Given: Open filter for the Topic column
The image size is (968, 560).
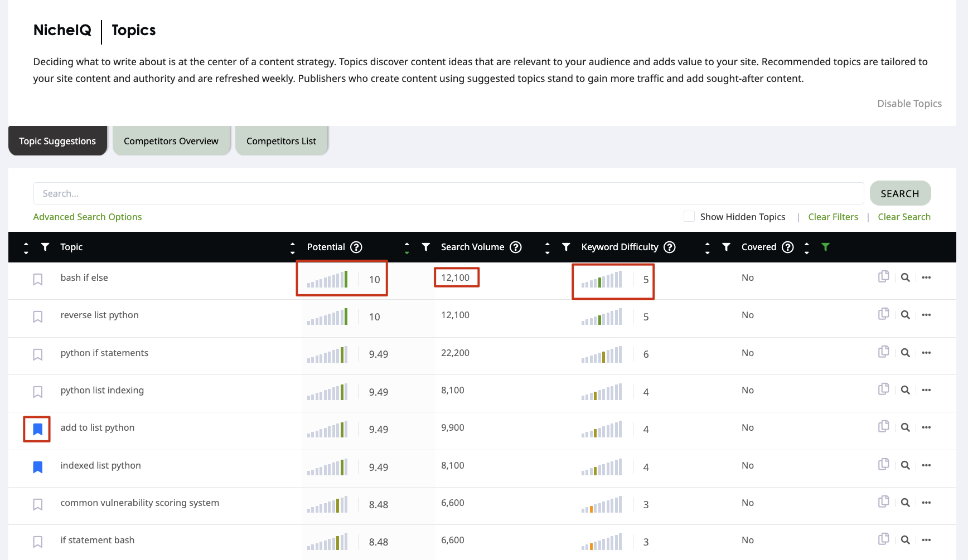Looking at the screenshot, I should coord(45,247).
